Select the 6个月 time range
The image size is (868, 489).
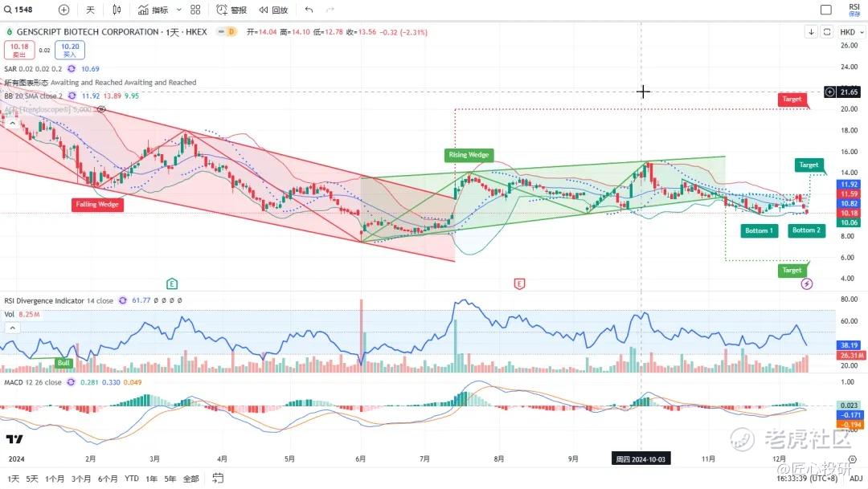coord(108,479)
